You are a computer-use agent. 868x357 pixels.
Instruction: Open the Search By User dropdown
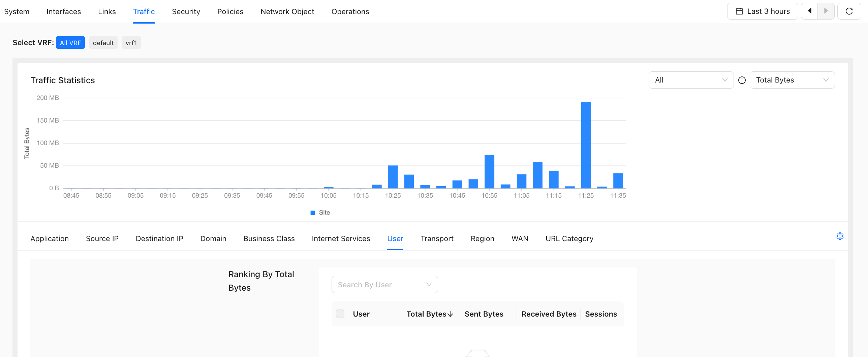[385, 285]
